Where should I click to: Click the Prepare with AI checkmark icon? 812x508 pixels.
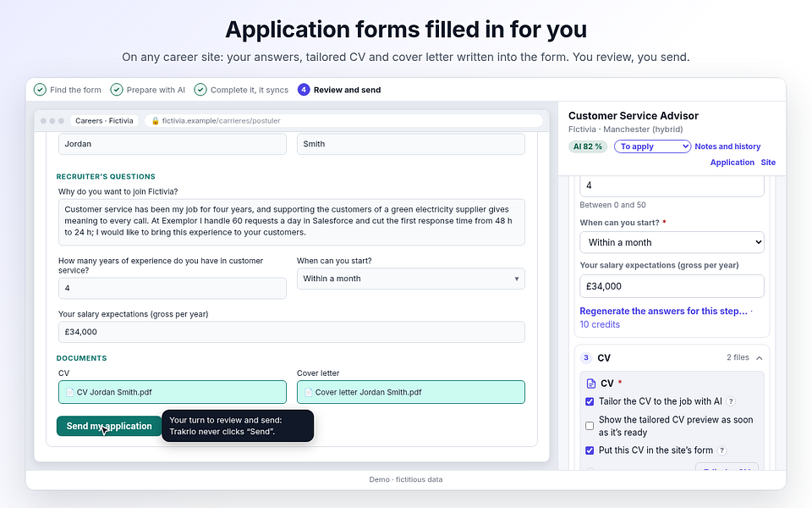pyautogui.click(x=117, y=90)
